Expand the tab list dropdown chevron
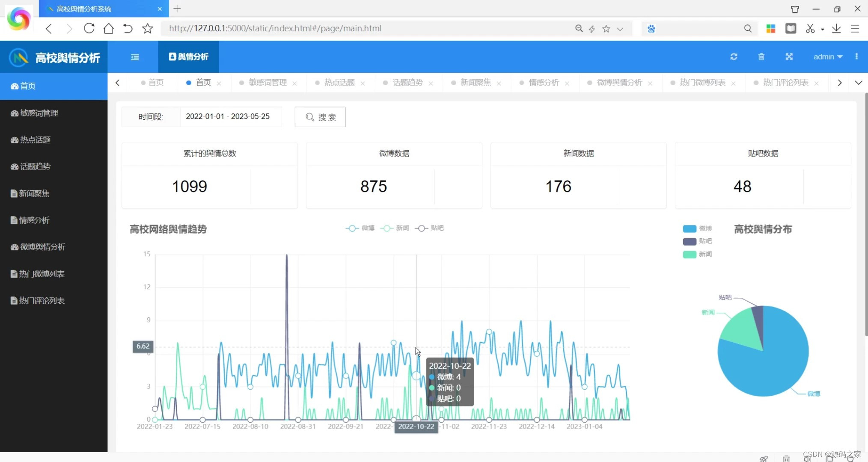This screenshot has width=868, height=462. coord(858,83)
